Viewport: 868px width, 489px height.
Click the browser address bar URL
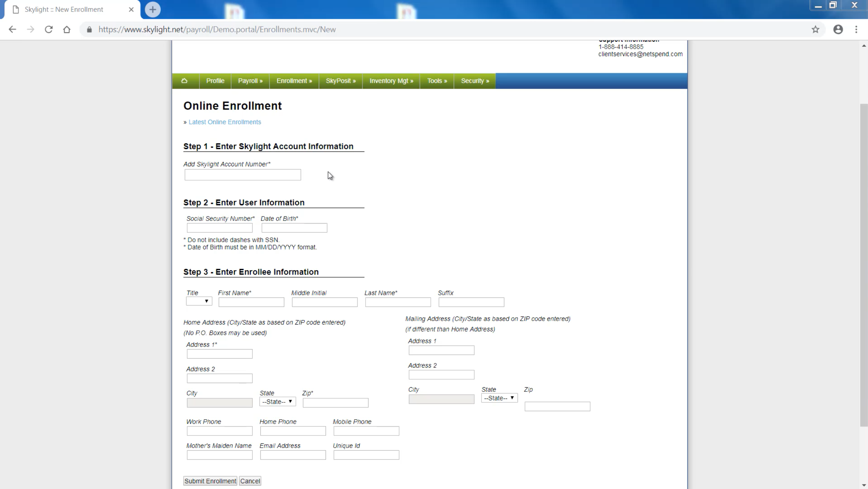click(x=217, y=29)
